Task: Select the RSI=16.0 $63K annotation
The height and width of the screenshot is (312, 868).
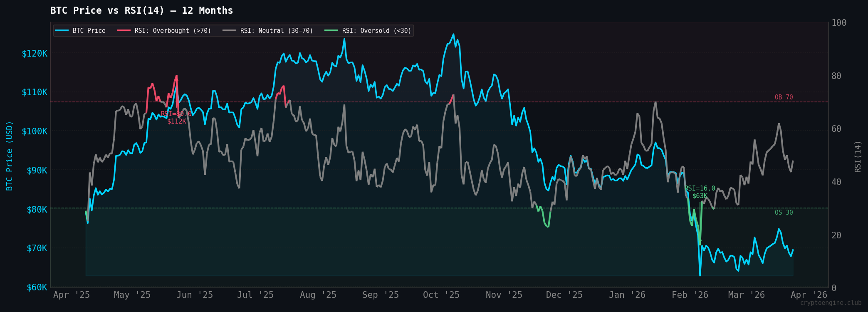Action: [x=700, y=192]
